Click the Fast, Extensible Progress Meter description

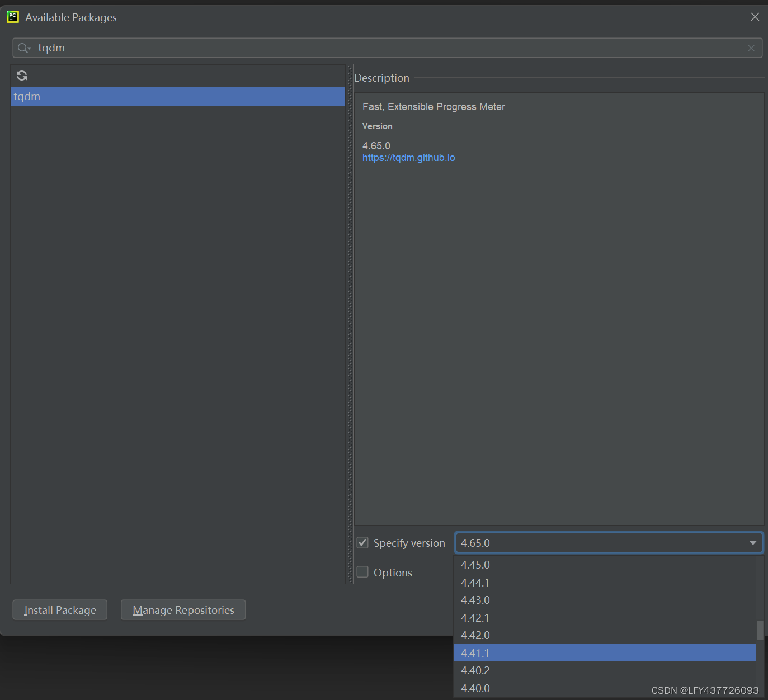pyautogui.click(x=434, y=107)
